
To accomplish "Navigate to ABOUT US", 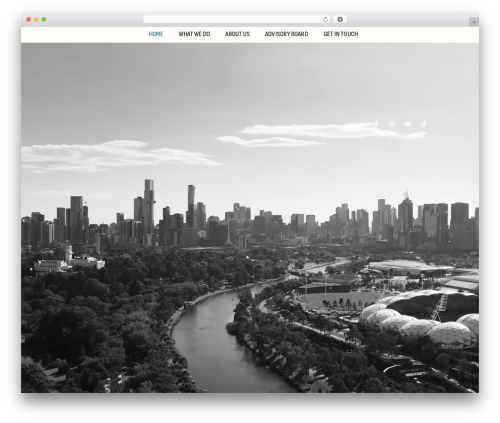I will pos(237,34).
